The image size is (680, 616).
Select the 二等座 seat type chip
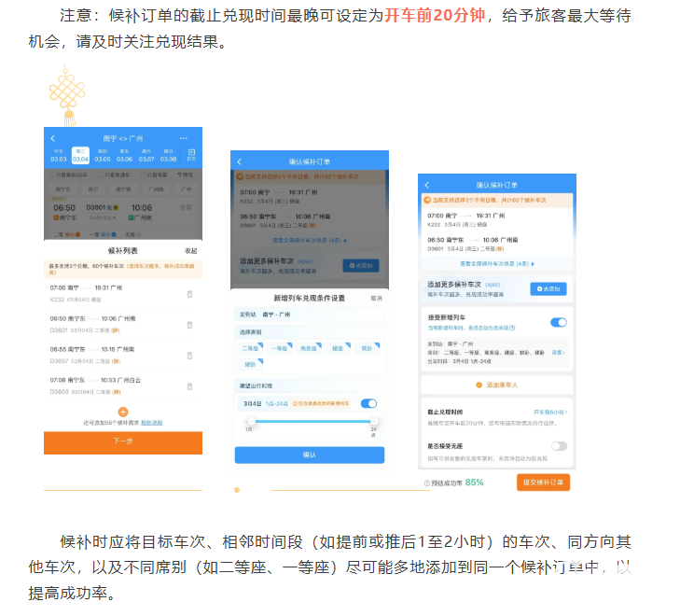[x=252, y=347]
